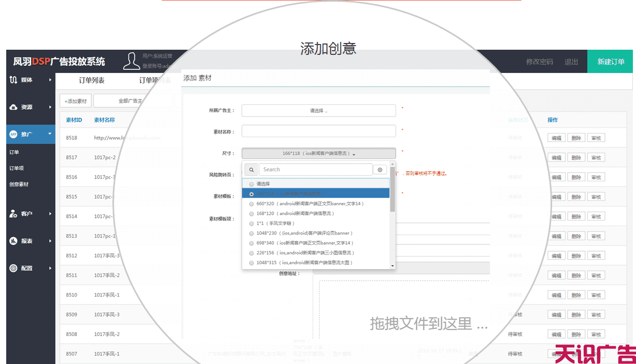Image resolution: width=636 pixels, height=364 pixels.
Task: Open 创意素材 in the sidebar submenu
Action: [19, 184]
